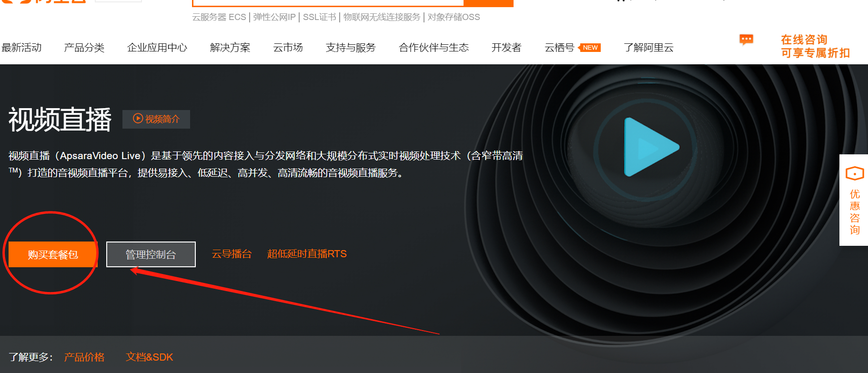This screenshot has width=868, height=373.
Task: Open the 文档&SDK link
Action: [149, 357]
